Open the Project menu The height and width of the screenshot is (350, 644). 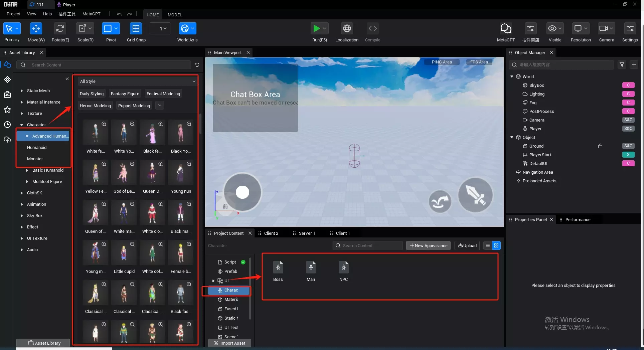(13, 14)
